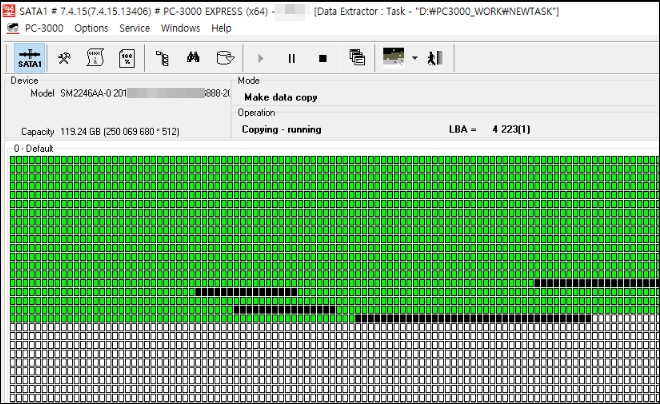
Task: Click the disk image cylinder icon
Action: click(x=225, y=58)
